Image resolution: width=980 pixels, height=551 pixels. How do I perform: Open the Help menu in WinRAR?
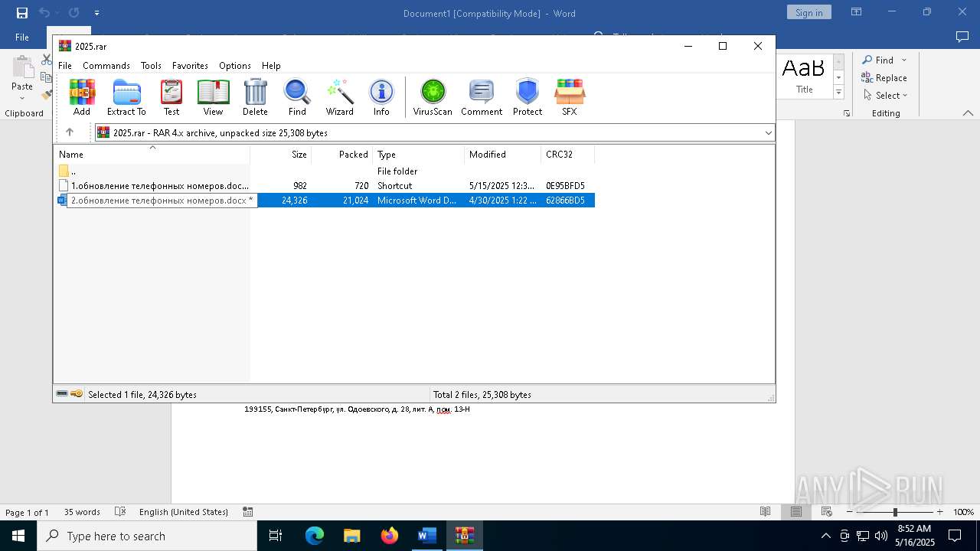[271, 66]
